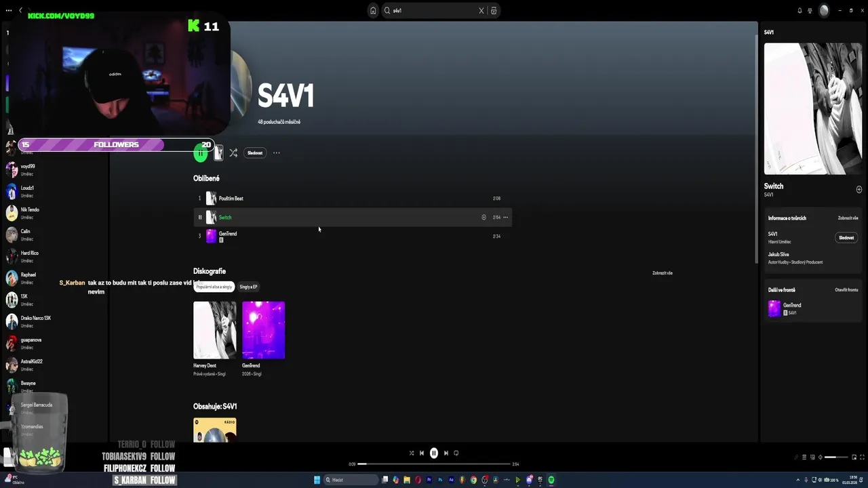Skip to next track in player bar
868x488 pixels.
(446, 453)
